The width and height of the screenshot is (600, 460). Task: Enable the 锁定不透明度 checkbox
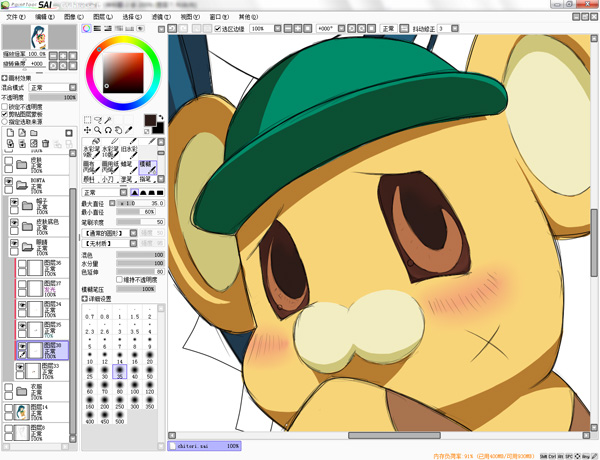[5, 106]
